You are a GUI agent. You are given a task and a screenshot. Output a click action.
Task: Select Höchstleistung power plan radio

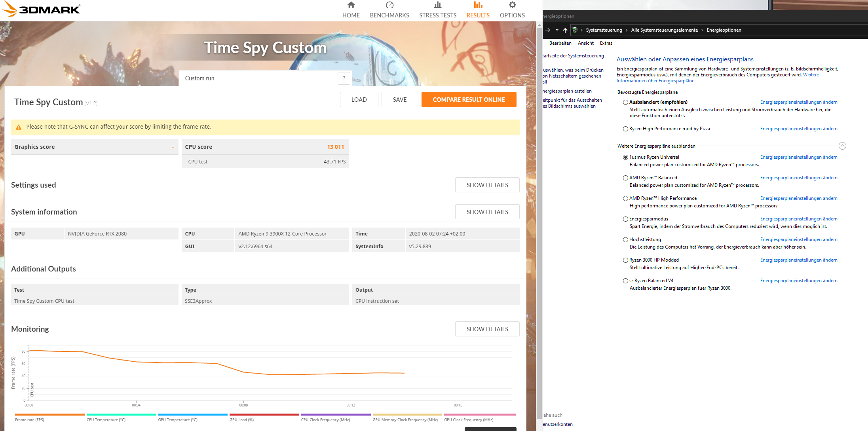coord(625,239)
